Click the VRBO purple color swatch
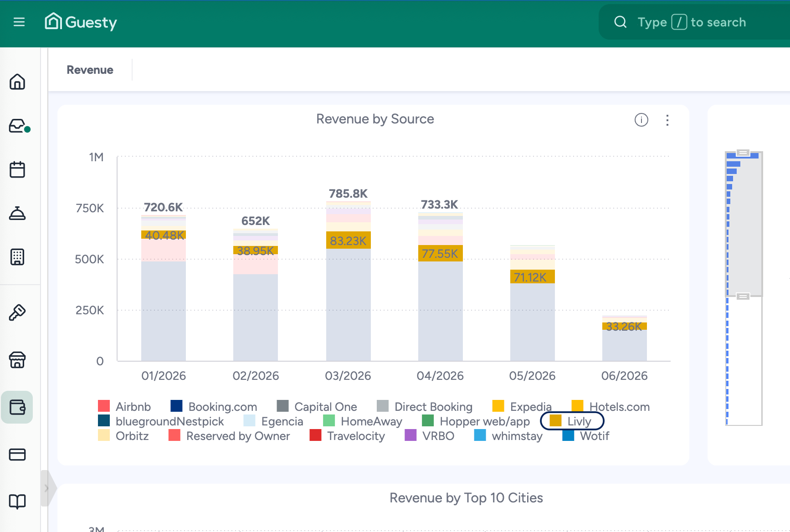Viewport: 790px width, 532px height. (x=410, y=435)
